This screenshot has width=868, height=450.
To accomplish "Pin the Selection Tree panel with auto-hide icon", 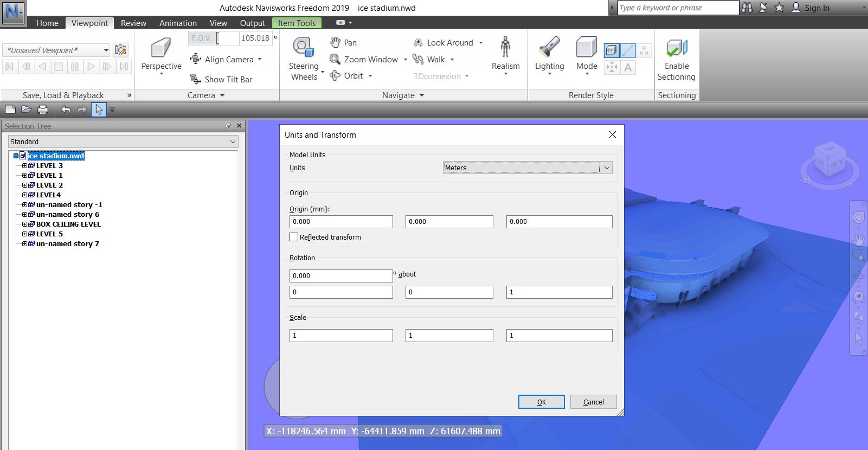I will tap(228, 126).
